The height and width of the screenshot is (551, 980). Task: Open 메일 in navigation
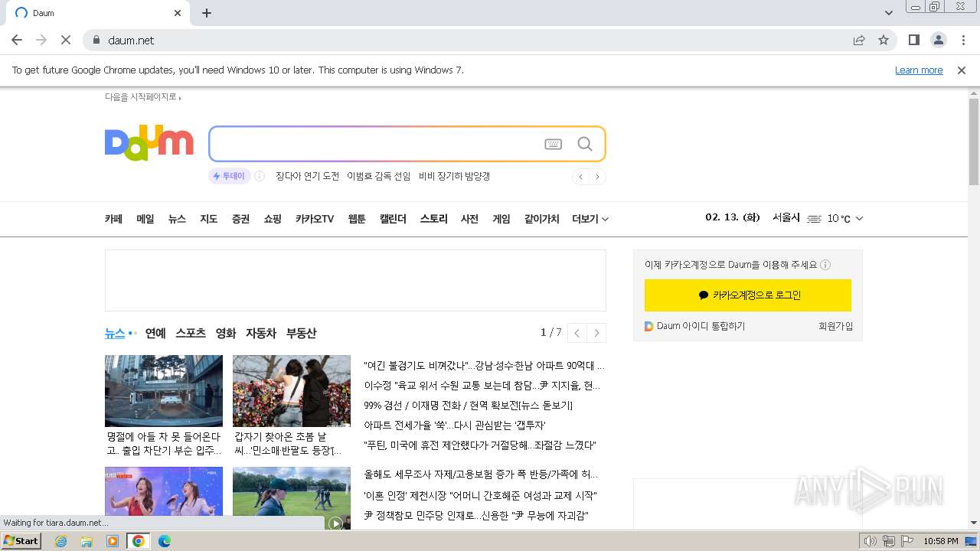click(x=145, y=219)
